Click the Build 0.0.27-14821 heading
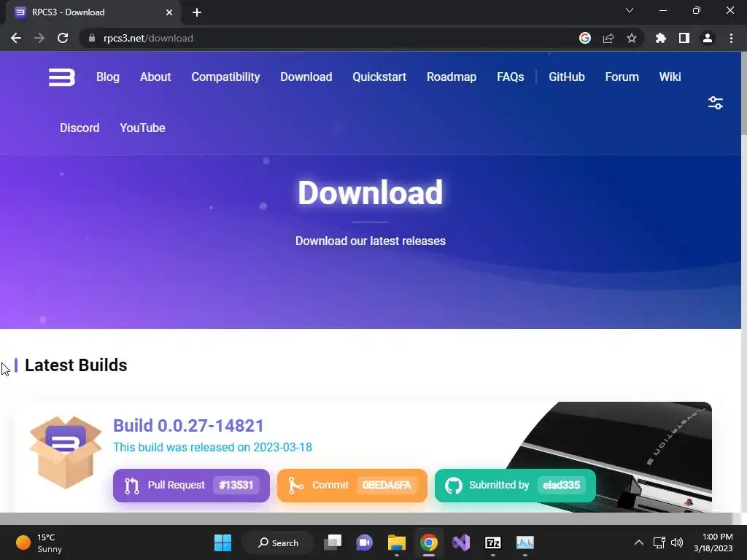The height and width of the screenshot is (560, 747). click(188, 426)
